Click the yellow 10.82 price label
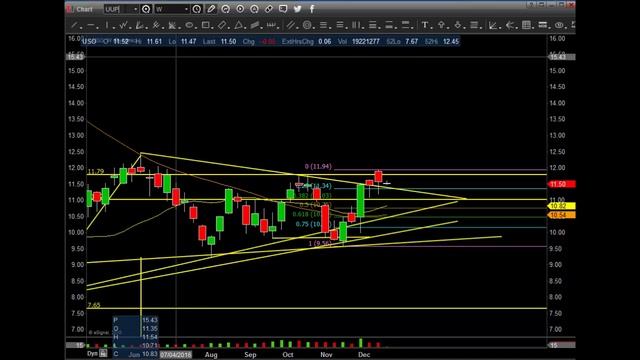Viewport: 640px width, 360px height. click(x=562, y=206)
